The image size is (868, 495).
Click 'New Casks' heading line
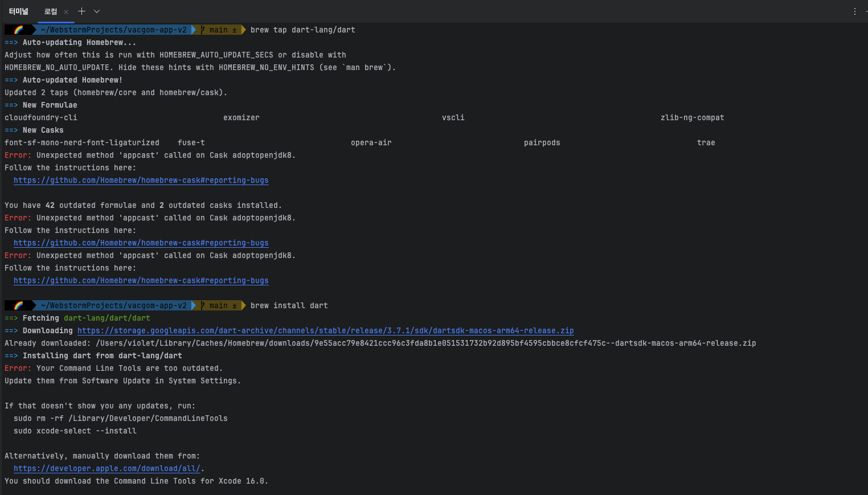point(34,130)
